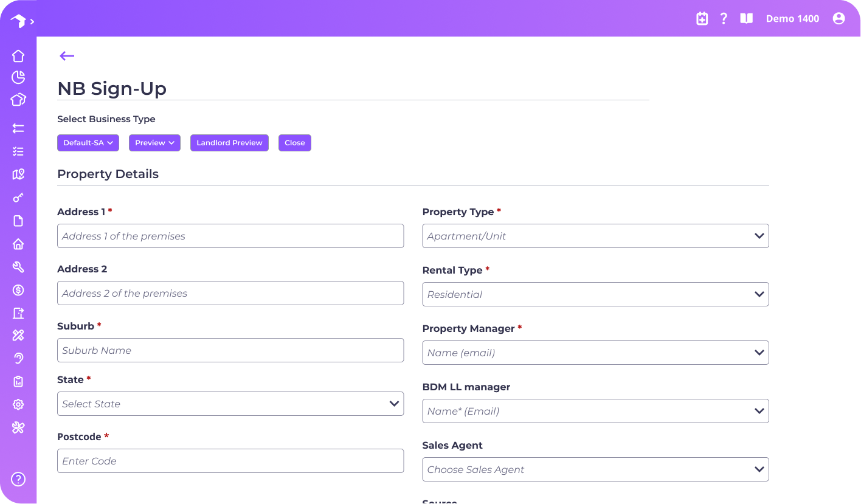Click into the Suburb Name field
This screenshot has width=861, height=504.
(230, 350)
